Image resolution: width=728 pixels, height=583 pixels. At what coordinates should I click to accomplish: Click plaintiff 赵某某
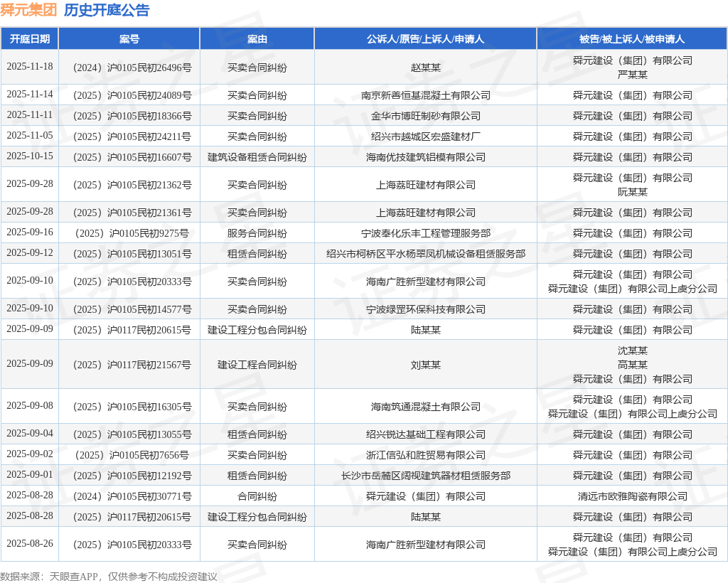coord(425,68)
